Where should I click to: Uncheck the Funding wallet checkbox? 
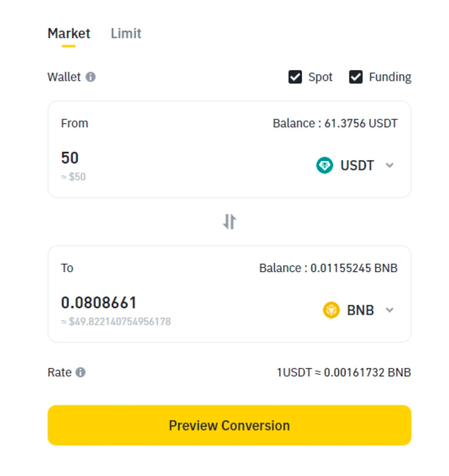[x=356, y=77]
